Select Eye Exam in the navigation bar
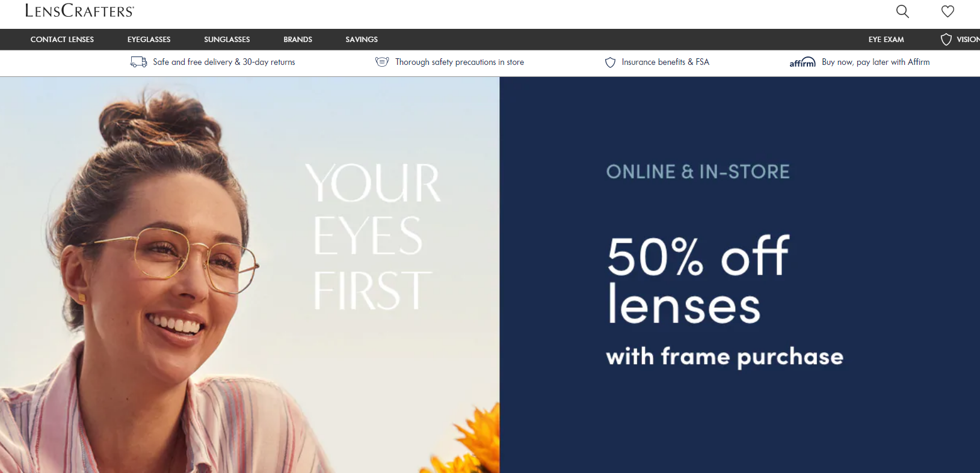The height and width of the screenshot is (473, 980). (886, 40)
